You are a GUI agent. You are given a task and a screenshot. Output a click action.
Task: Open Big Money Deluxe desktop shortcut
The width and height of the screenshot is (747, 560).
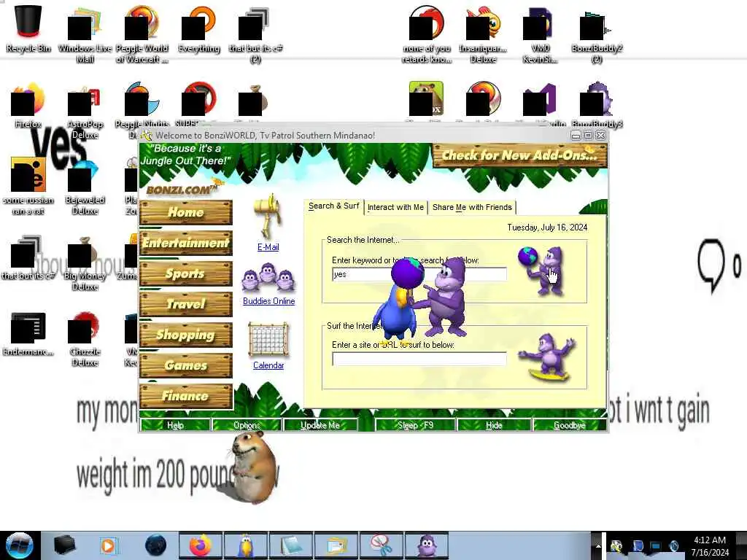point(85,262)
